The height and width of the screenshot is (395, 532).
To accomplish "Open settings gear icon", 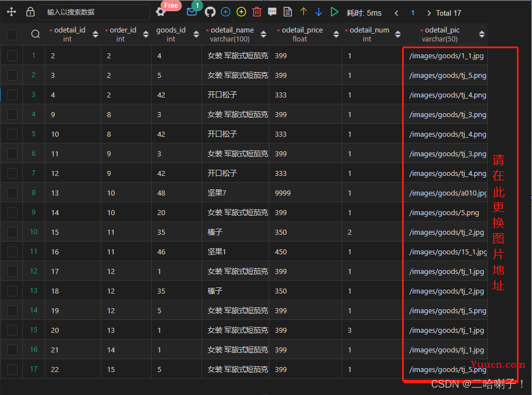I will [x=160, y=12].
